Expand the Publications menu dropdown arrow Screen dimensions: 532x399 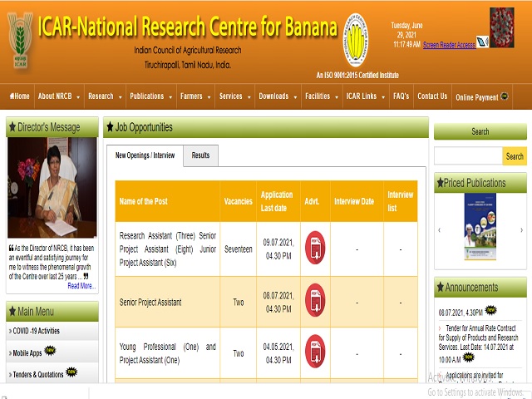(170, 97)
